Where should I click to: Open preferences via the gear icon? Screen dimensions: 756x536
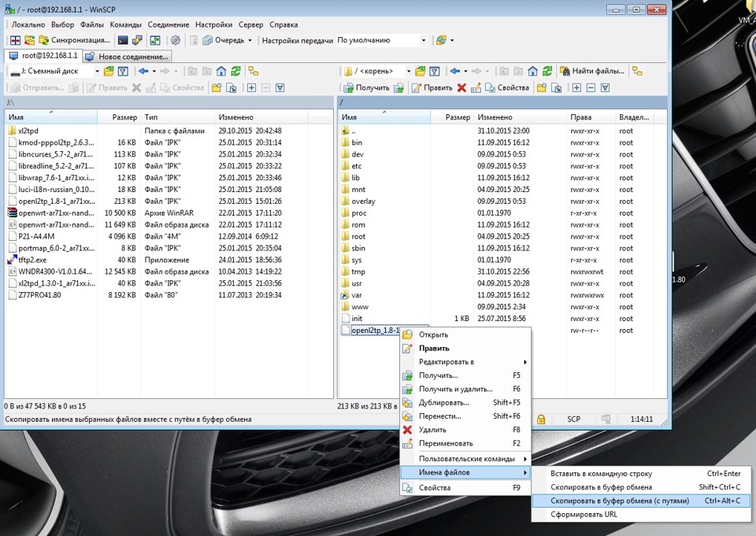175,40
